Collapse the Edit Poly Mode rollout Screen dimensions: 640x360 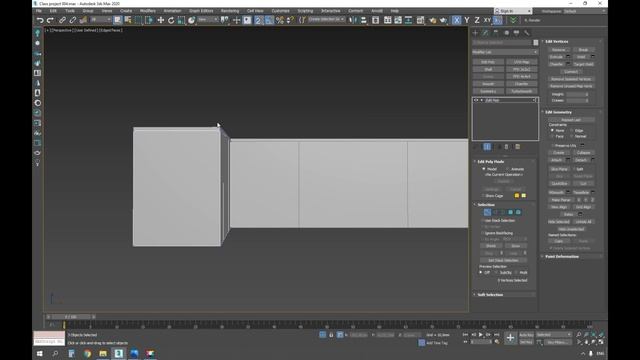click(x=491, y=162)
